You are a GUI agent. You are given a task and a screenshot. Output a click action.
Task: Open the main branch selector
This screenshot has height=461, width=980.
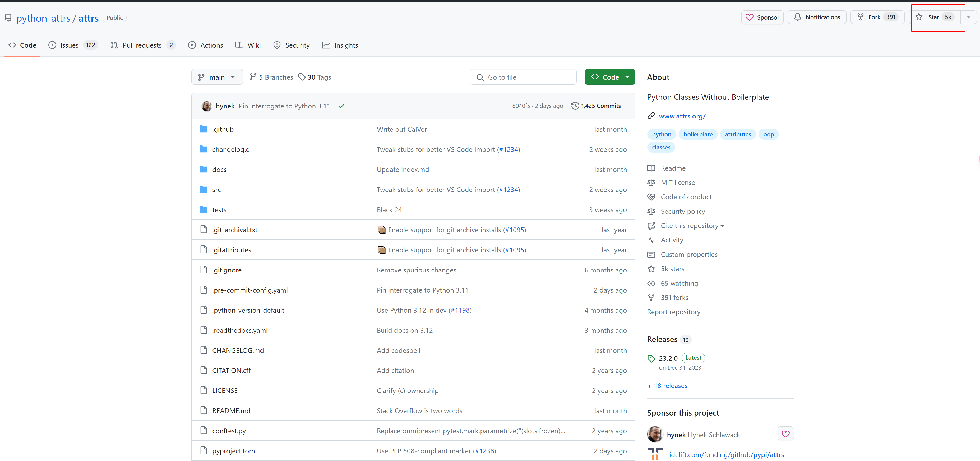(x=217, y=77)
